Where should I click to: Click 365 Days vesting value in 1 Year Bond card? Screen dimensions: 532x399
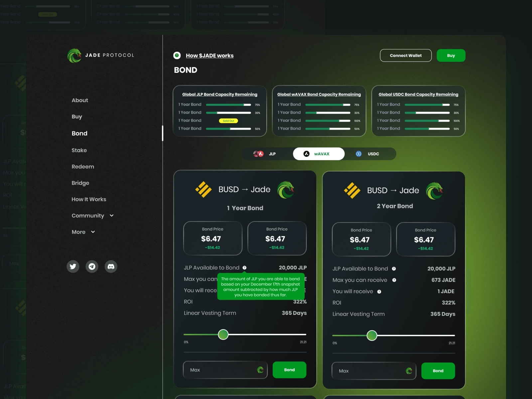click(294, 313)
